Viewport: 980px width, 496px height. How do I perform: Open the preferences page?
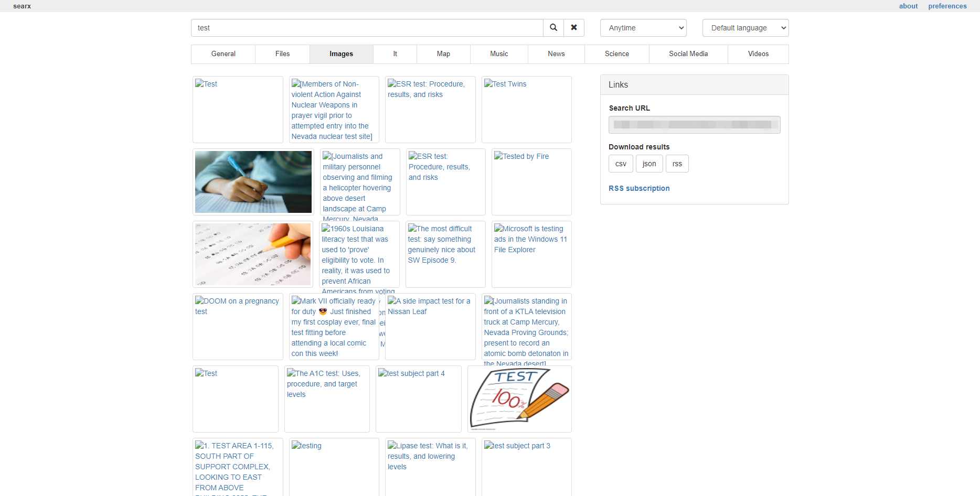click(947, 6)
